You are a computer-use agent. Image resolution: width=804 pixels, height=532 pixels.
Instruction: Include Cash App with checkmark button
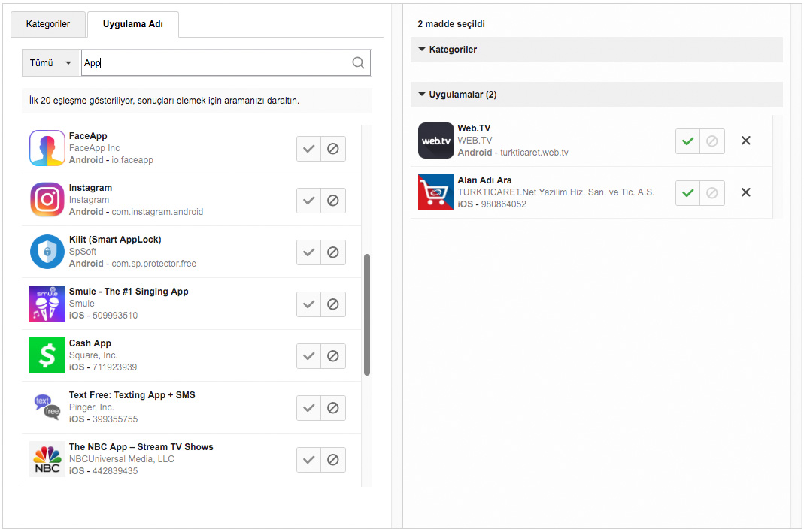tap(308, 356)
